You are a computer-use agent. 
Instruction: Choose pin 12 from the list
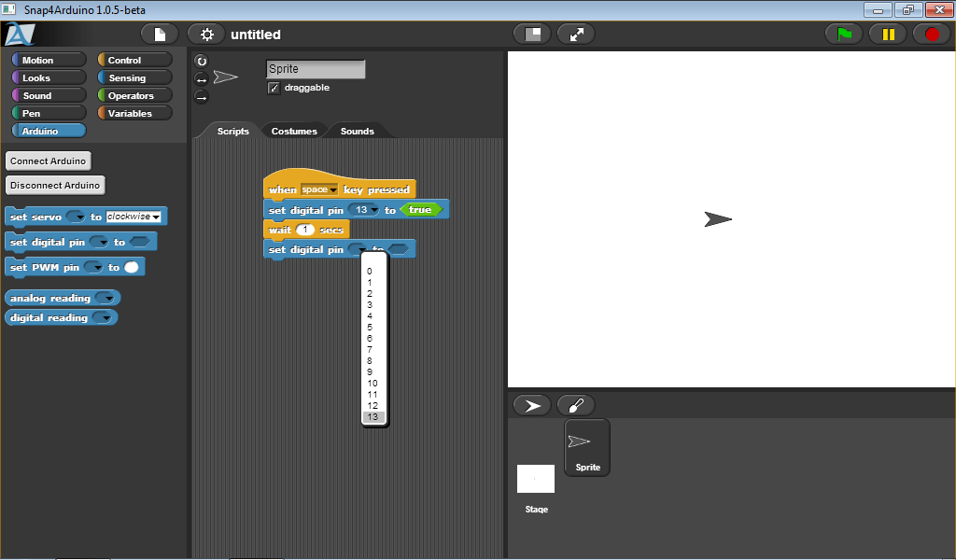pos(373,405)
